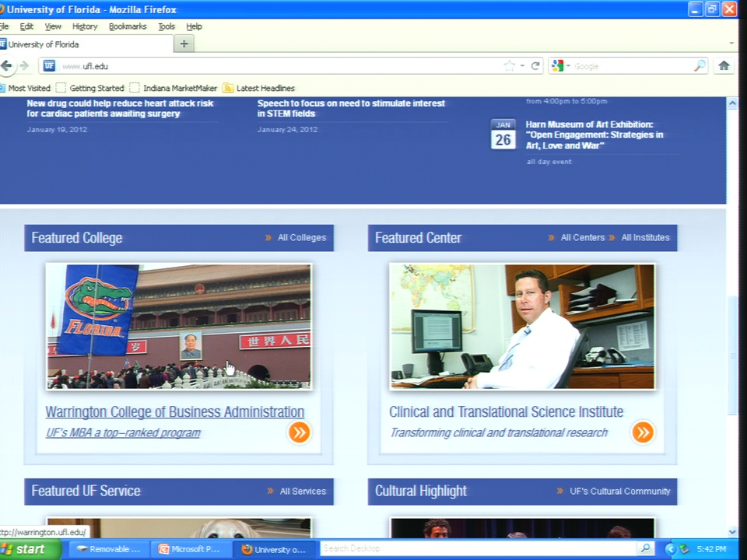The height and width of the screenshot is (560, 747).
Task: Open Transforming clinical and translational research link
Action: tap(499, 432)
